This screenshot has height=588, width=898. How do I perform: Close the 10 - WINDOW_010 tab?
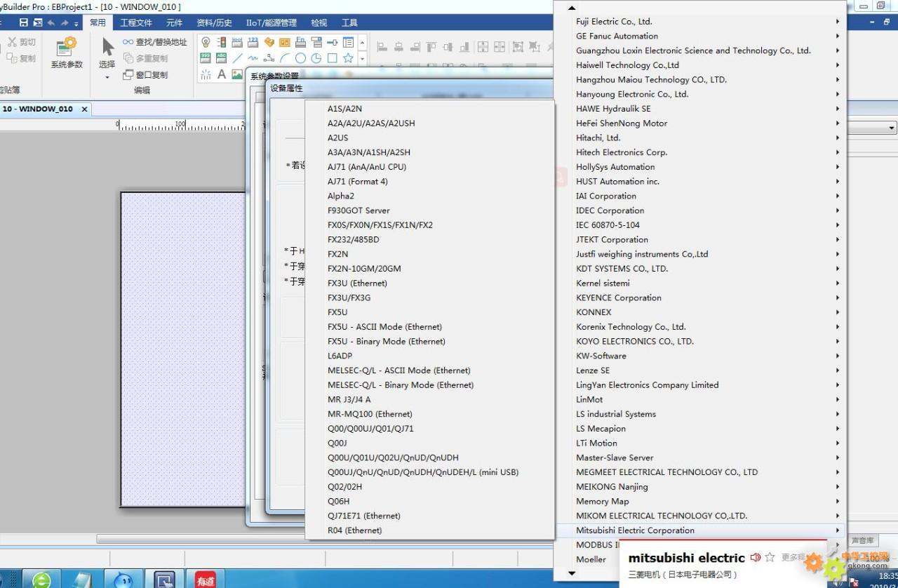(x=84, y=109)
